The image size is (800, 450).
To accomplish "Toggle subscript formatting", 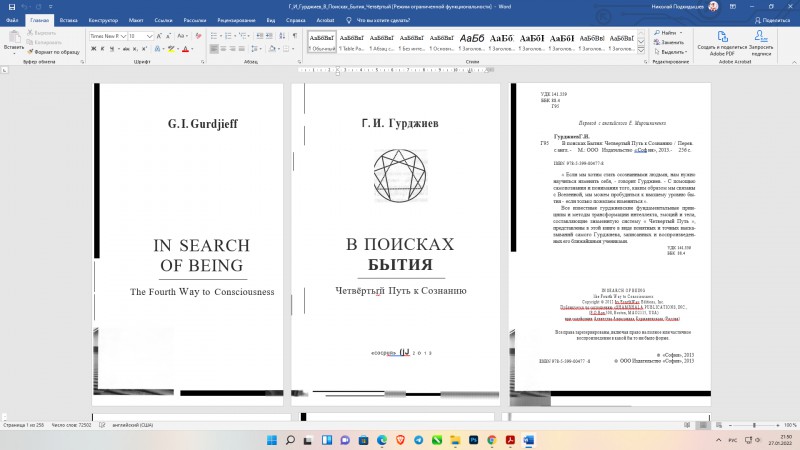I will pos(135,49).
